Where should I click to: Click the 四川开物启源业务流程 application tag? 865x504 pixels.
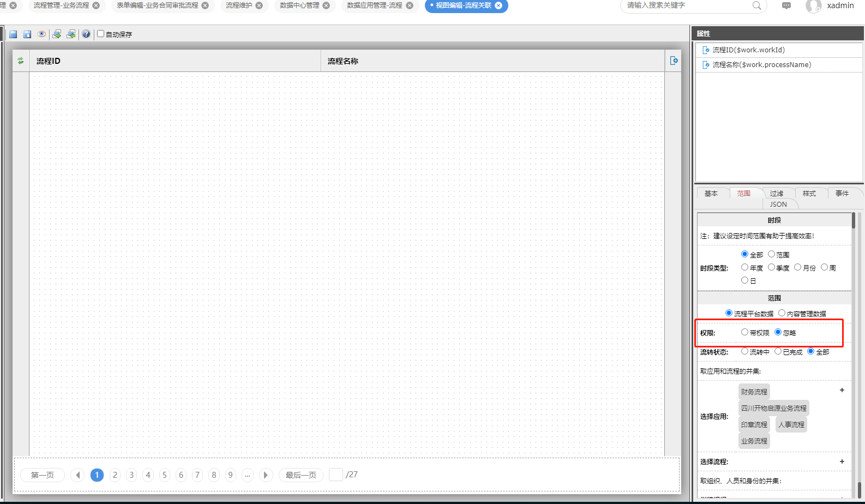tap(774, 408)
